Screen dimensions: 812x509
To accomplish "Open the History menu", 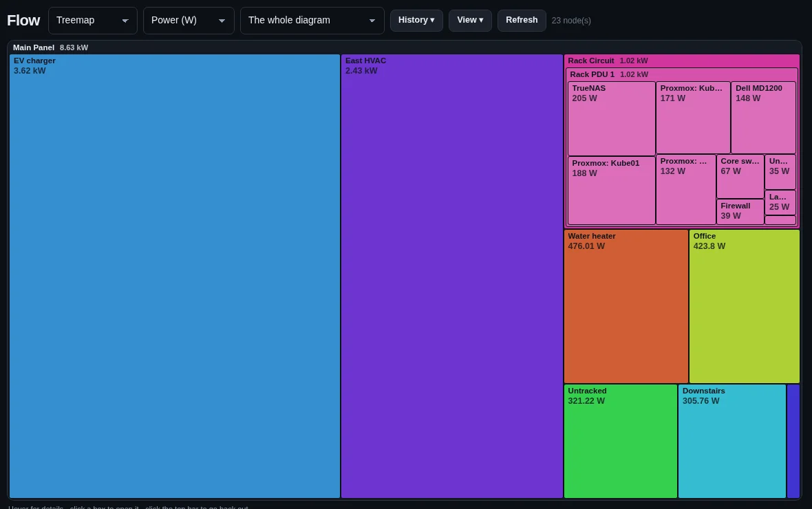I will pyautogui.click(x=416, y=20).
